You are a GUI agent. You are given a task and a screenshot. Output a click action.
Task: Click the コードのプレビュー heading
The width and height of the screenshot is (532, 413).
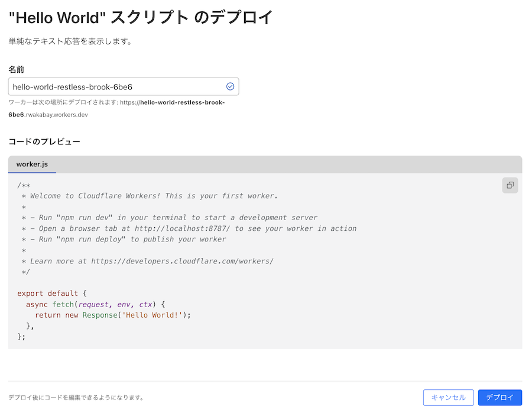coord(46,141)
